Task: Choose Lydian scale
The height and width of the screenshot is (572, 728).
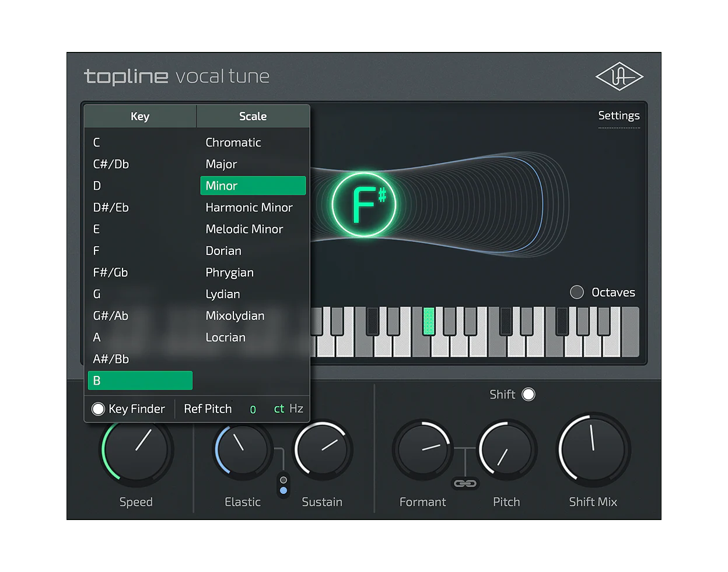Action: point(253,294)
